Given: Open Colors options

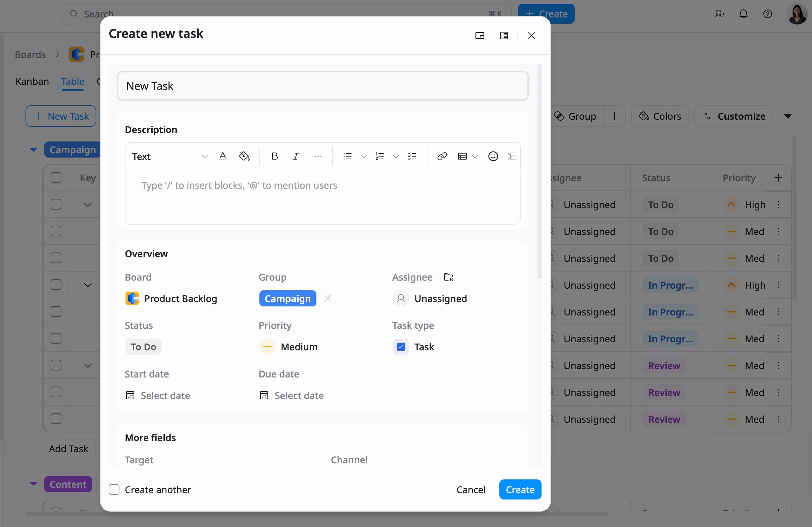Looking at the screenshot, I should (x=660, y=116).
